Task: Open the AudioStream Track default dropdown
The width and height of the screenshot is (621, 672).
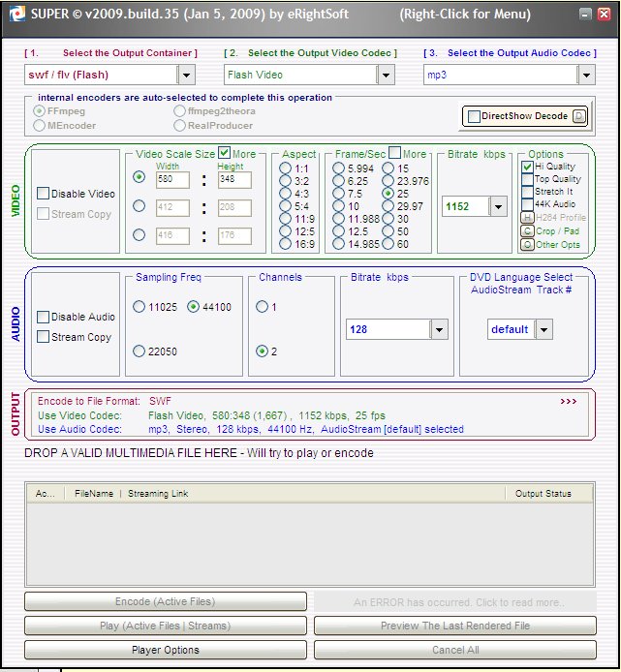Action: pyautogui.click(x=543, y=329)
